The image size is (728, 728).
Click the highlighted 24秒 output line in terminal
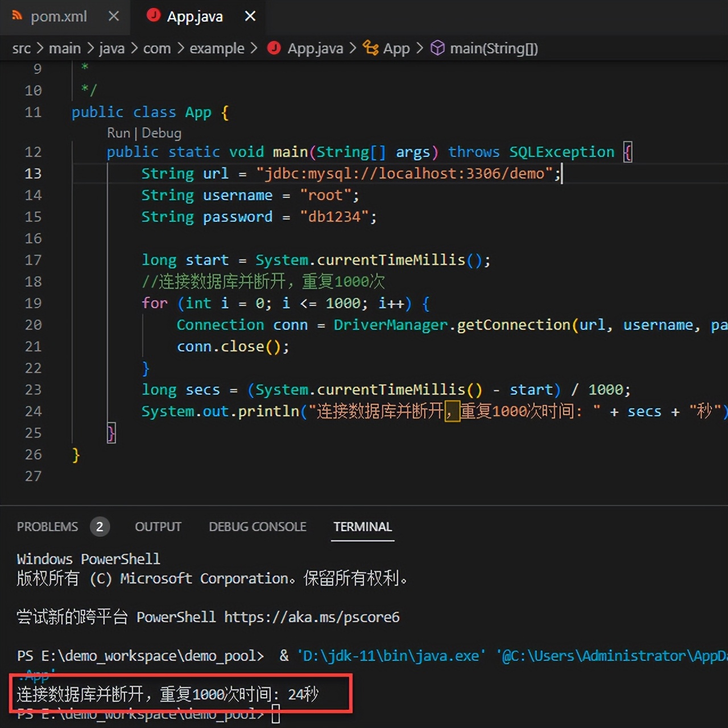point(167,694)
